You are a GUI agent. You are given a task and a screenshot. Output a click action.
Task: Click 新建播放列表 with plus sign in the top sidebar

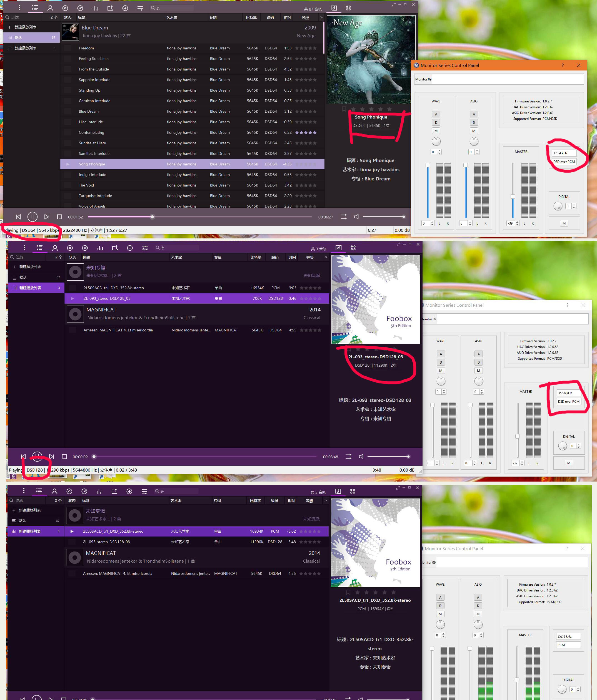click(x=25, y=27)
